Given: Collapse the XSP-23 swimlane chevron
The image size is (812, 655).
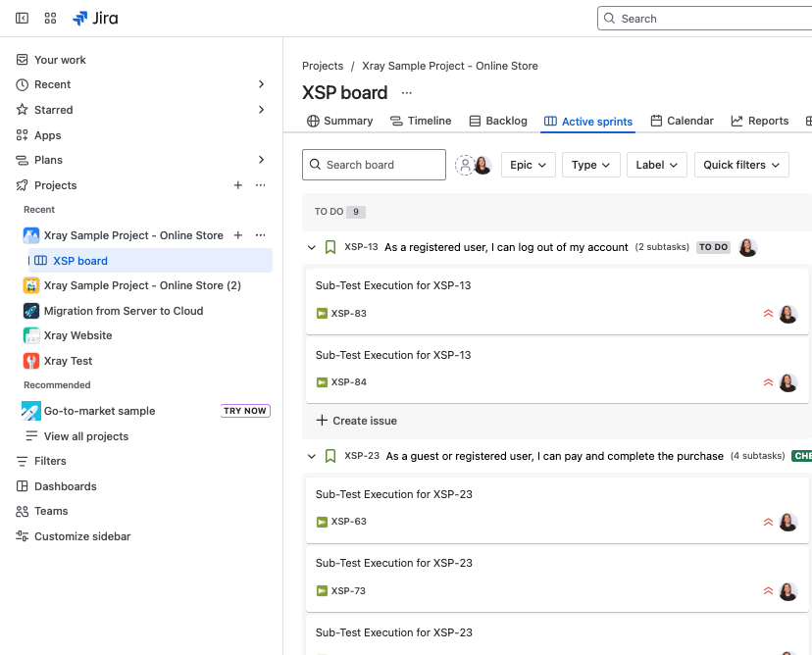Looking at the screenshot, I should 311,456.
